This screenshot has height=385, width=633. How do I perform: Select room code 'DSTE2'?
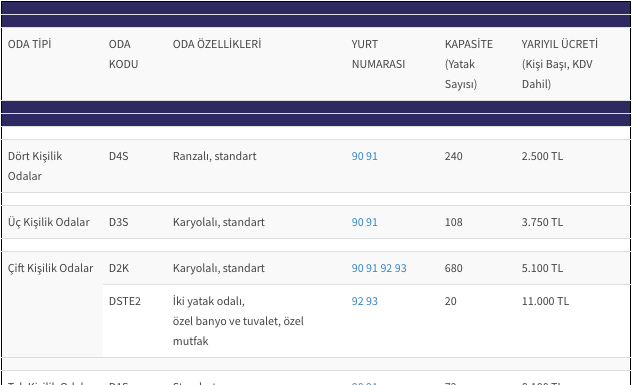pos(125,301)
